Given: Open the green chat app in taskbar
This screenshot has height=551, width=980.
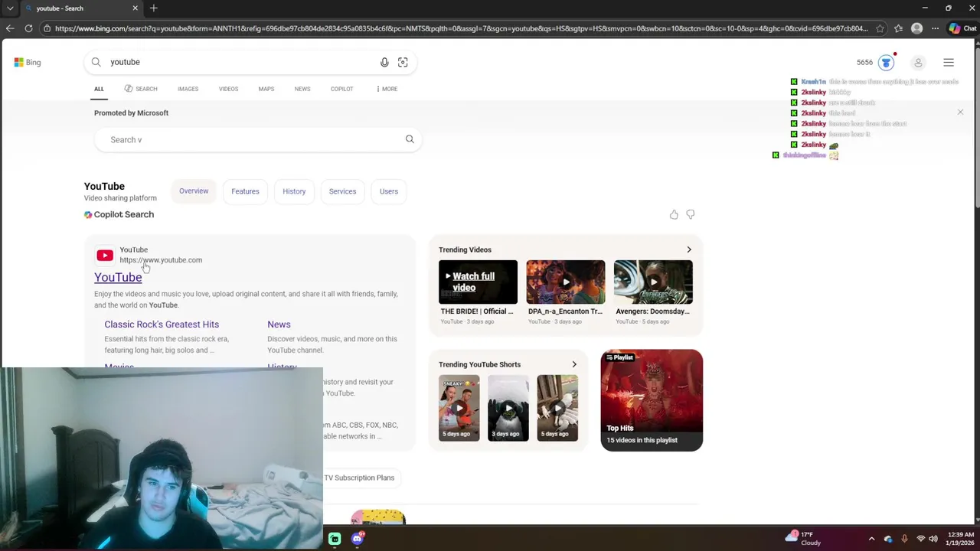Looking at the screenshot, I should (x=335, y=539).
